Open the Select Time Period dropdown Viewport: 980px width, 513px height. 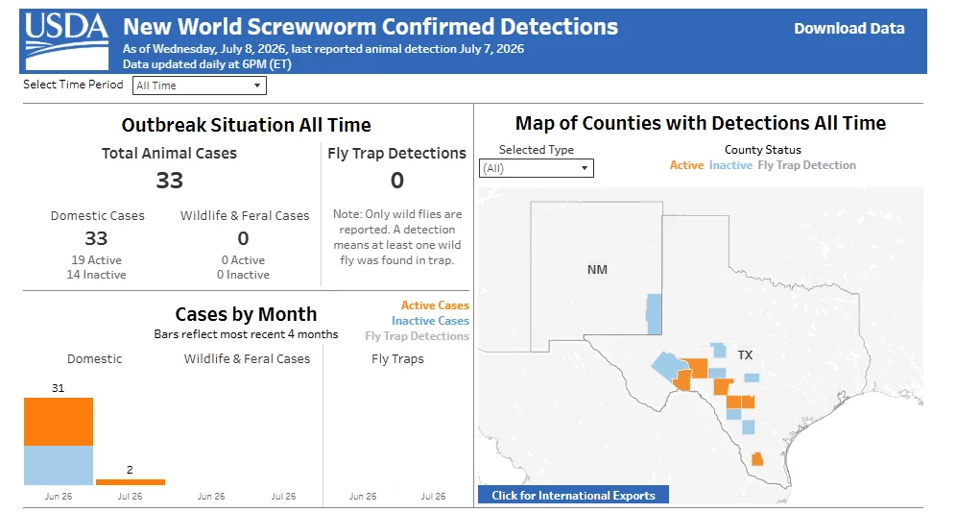pos(200,85)
